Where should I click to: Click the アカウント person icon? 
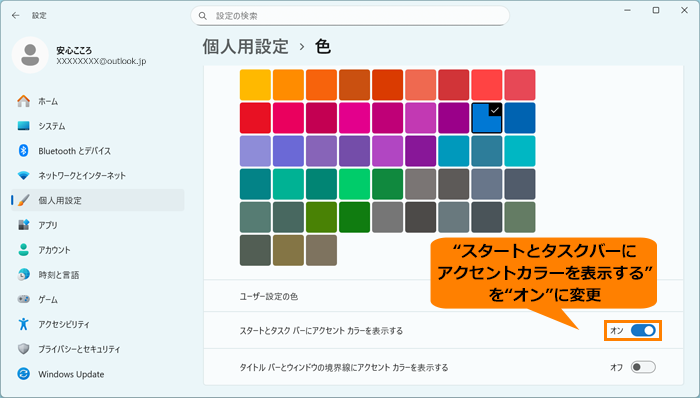click(x=24, y=249)
